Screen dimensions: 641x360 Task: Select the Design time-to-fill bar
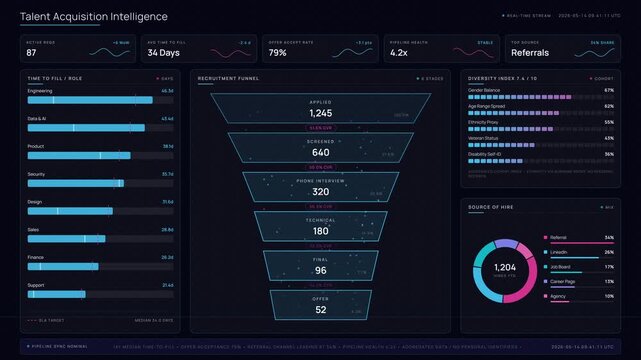pos(101,211)
